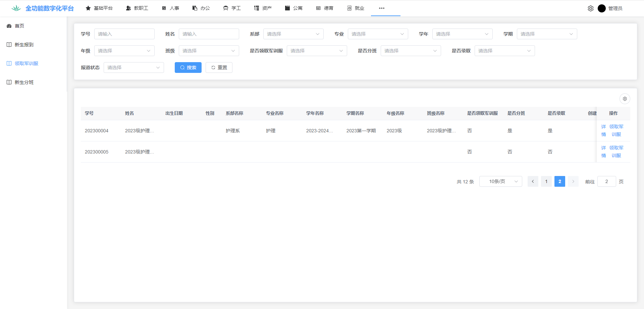644x309 pixels.
Task: Go to previous page arrow
Action: (533, 181)
